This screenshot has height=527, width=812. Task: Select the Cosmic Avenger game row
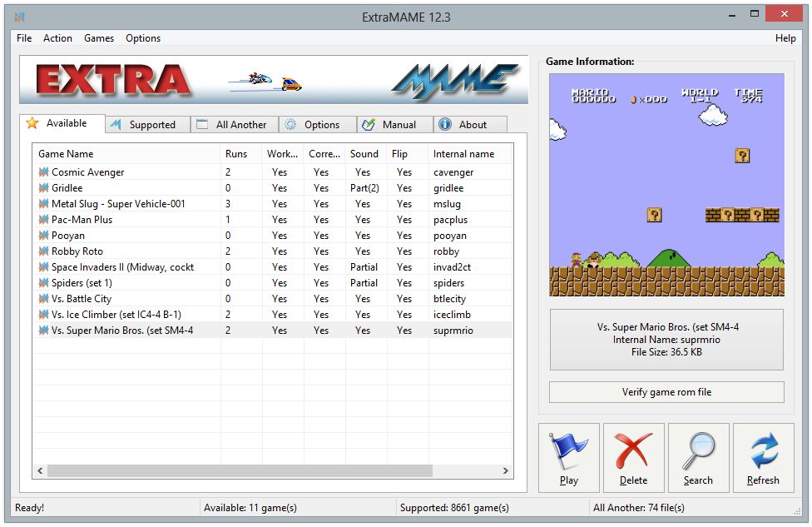pyautogui.click(x=87, y=172)
